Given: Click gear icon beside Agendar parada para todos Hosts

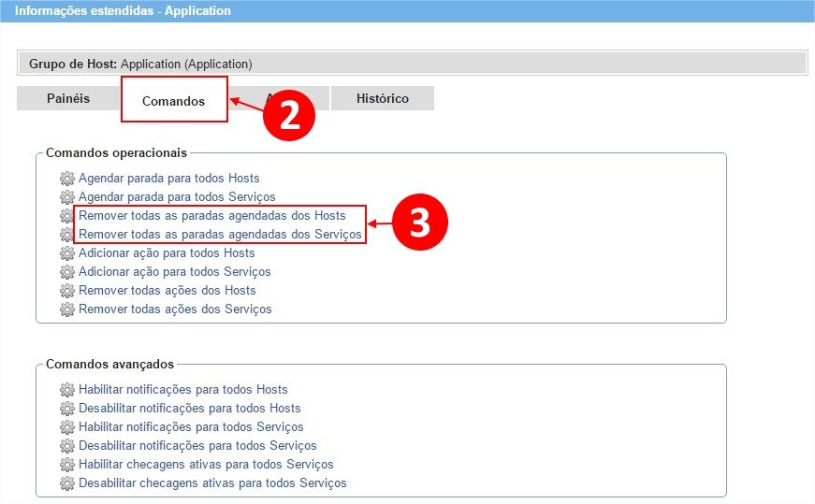Looking at the screenshot, I should pyautogui.click(x=66, y=179).
